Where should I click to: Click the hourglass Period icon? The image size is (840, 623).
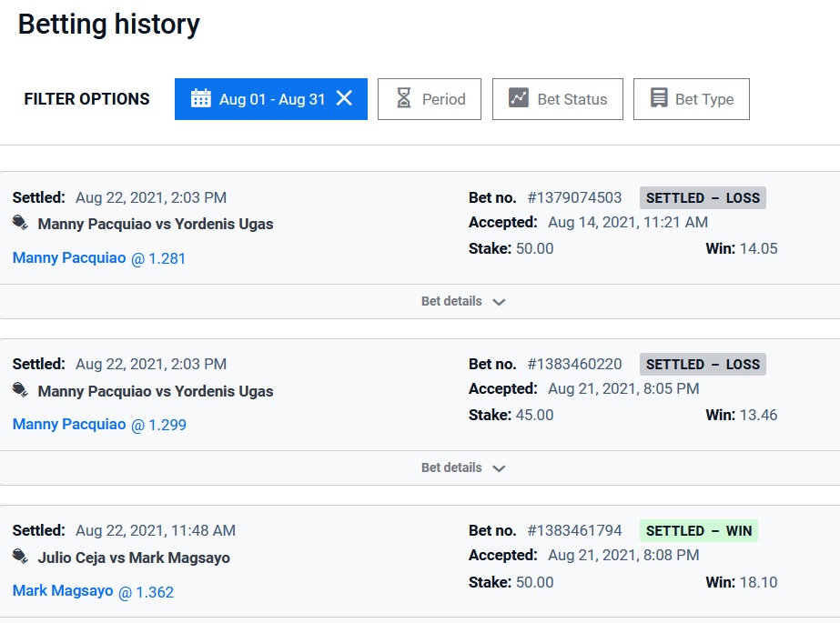point(404,99)
